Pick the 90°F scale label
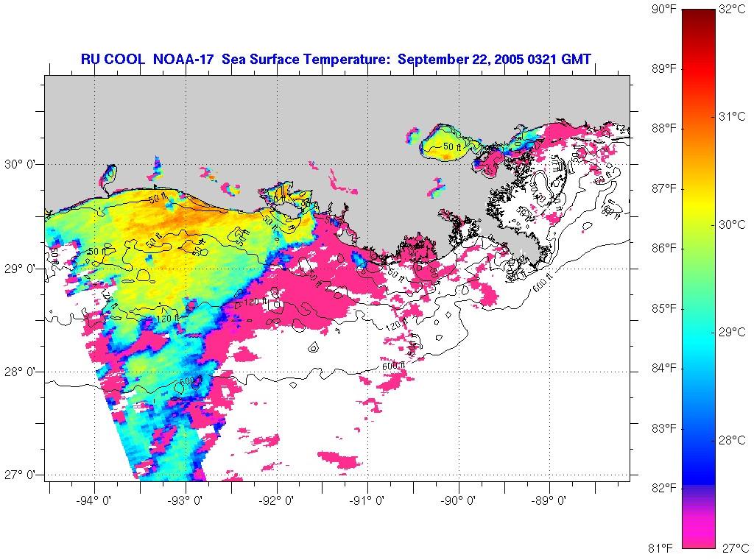Image resolution: width=754 pixels, height=560 pixels. point(664,9)
